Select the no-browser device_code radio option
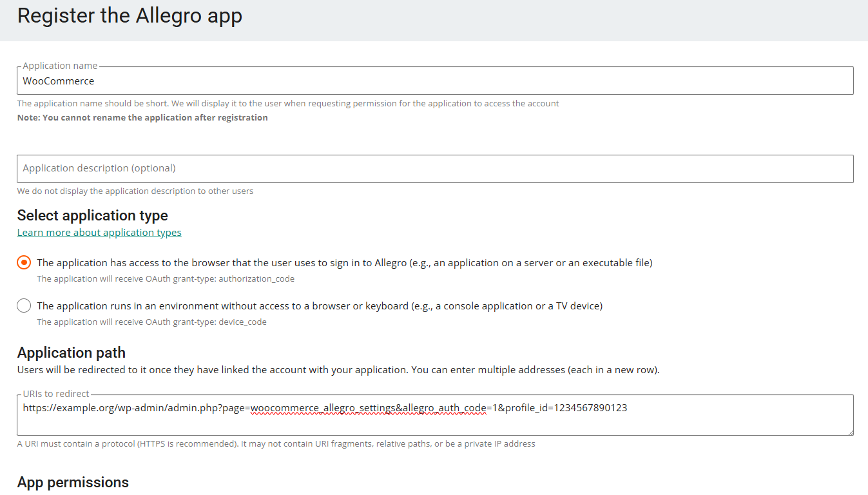868x495 pixels. point(24,306)
